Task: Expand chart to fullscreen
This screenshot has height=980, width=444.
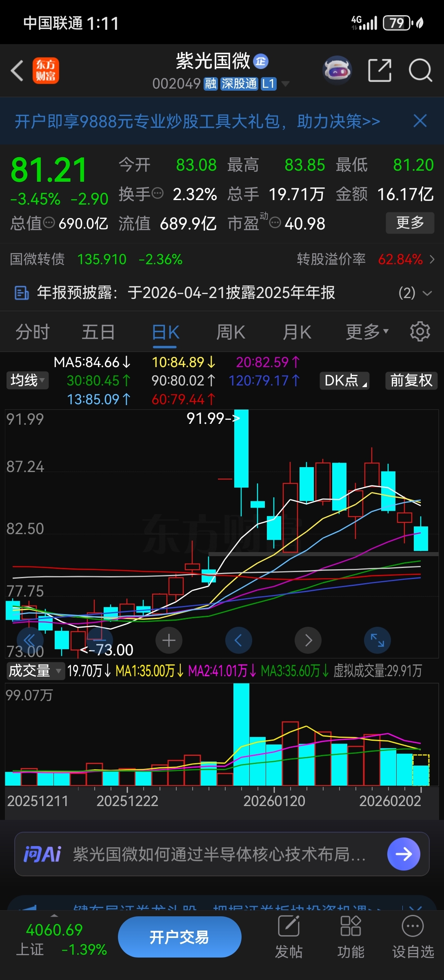Action: (x=377, y=640)
